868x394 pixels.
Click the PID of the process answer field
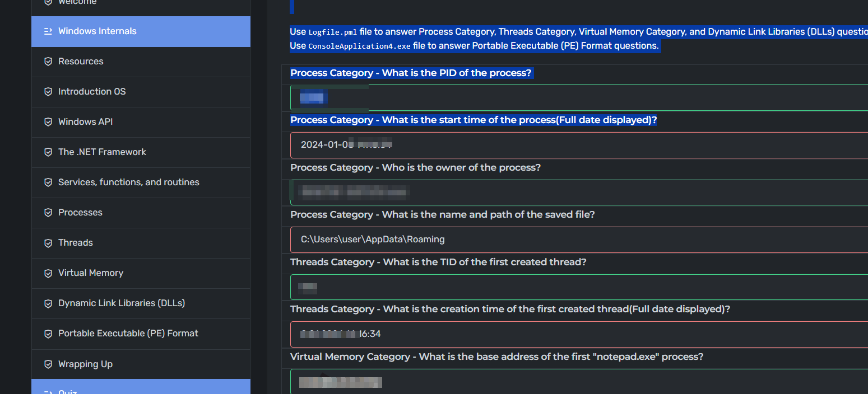(579, 98)
